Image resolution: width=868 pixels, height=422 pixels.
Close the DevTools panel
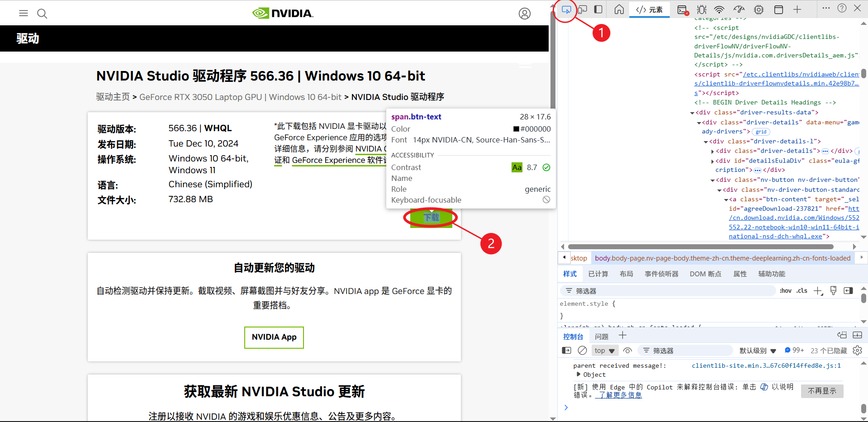pyautogui.click(x=857, y=8)
